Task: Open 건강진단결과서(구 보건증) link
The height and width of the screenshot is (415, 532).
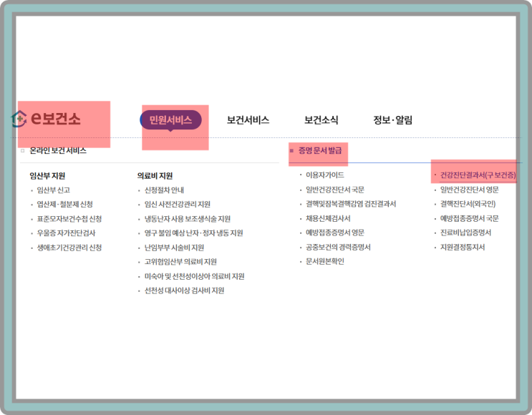Action: (x=478, y=175)
